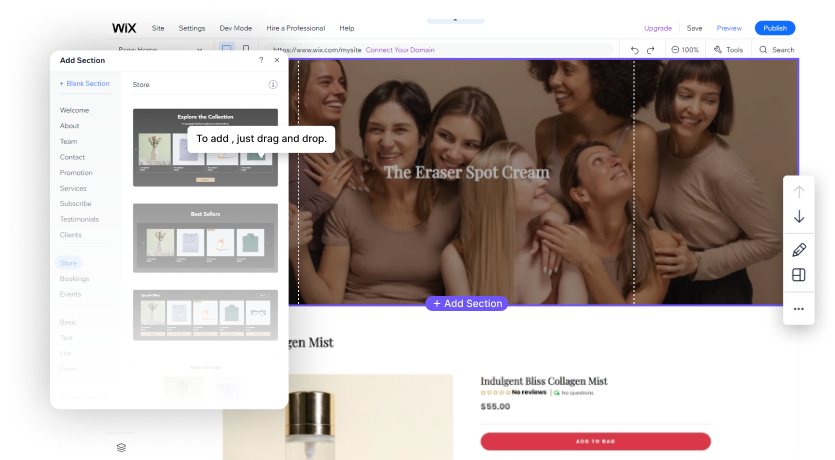The image size is (835, 460).
Task: Move section up with the up arrow
Action: (x=798, y=191)
